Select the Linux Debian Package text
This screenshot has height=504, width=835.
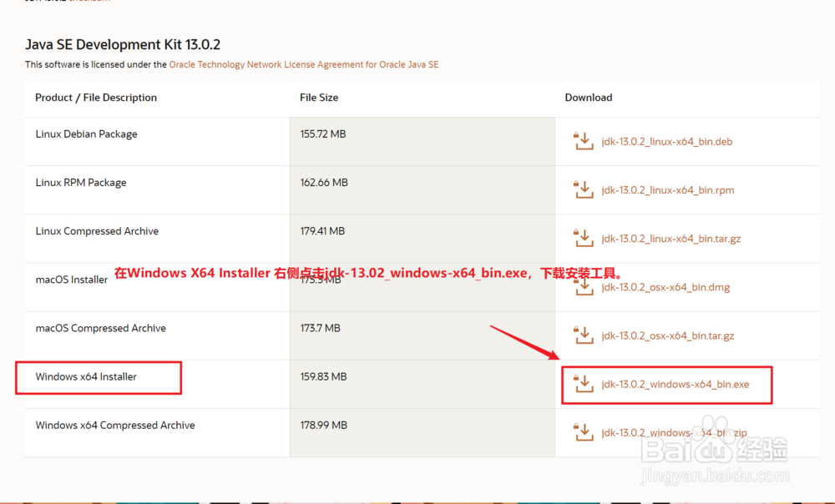(86, 134)
